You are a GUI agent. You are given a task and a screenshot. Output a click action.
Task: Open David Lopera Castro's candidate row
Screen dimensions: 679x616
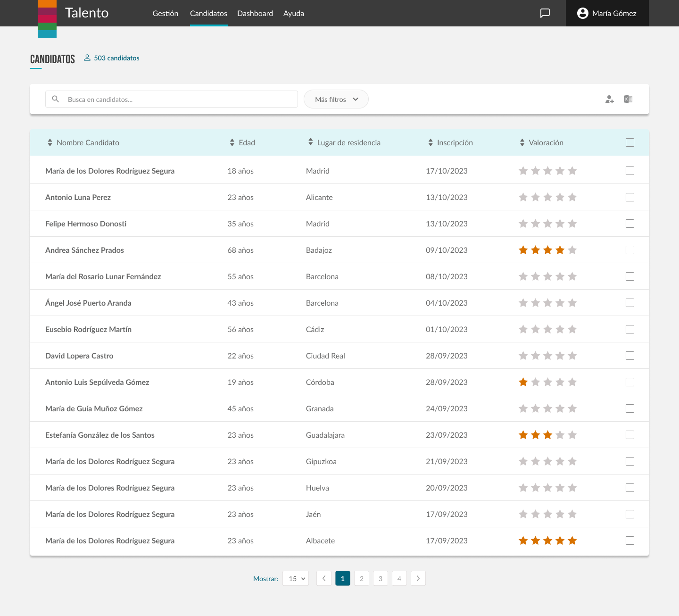79,356
